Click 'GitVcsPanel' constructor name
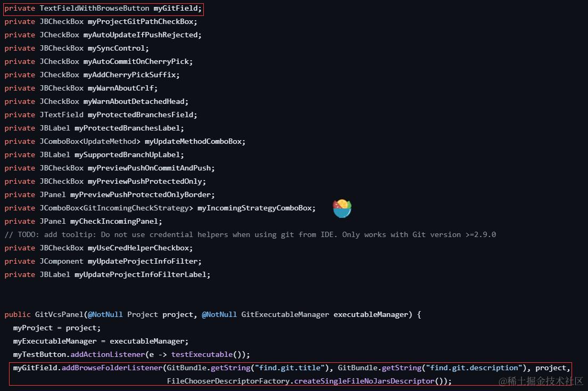This screenshot has height=391, width=588. point(59,314)
